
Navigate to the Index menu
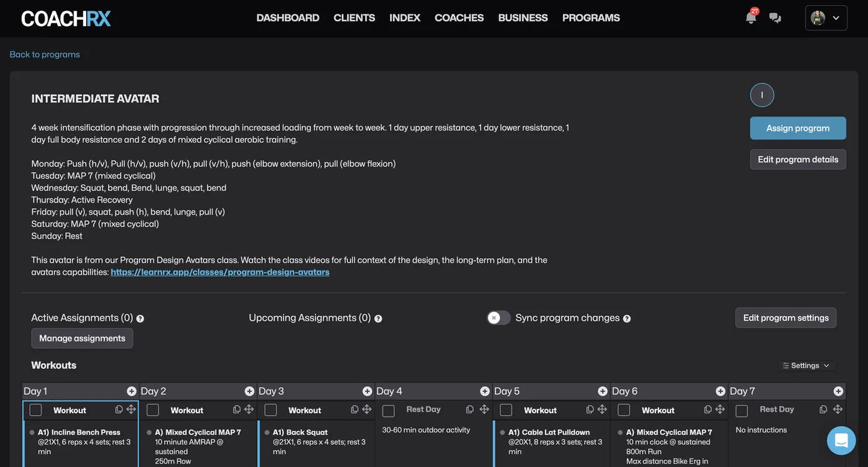coord(405,18)
